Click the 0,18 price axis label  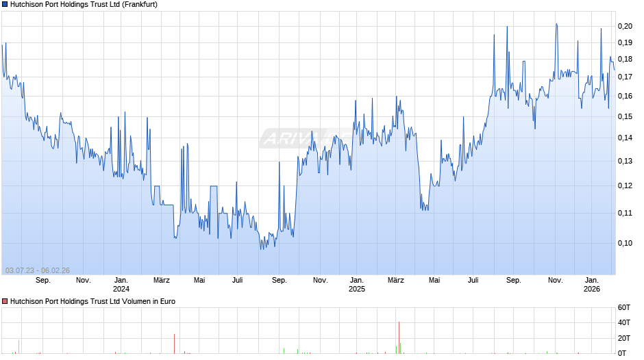point(625,59)
